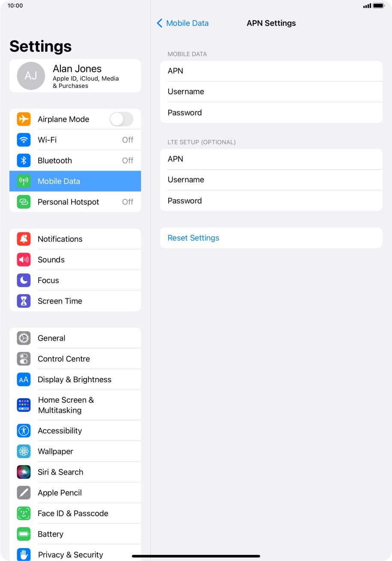Open Wi-Fi settings icon
This screenshot has width=392, height=561.
tap(24, 140)
